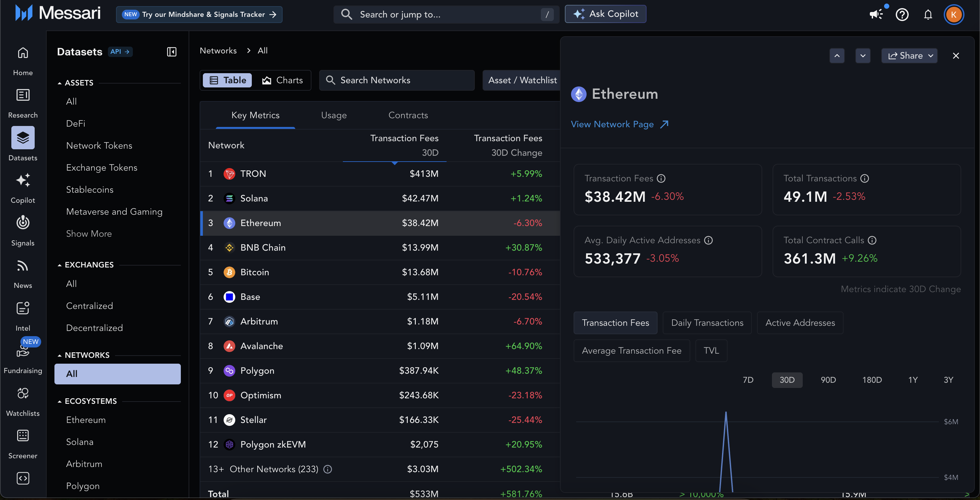Viewport: 980px width, 500px height.
Task: Switch to Charts view
Action: 282,80
